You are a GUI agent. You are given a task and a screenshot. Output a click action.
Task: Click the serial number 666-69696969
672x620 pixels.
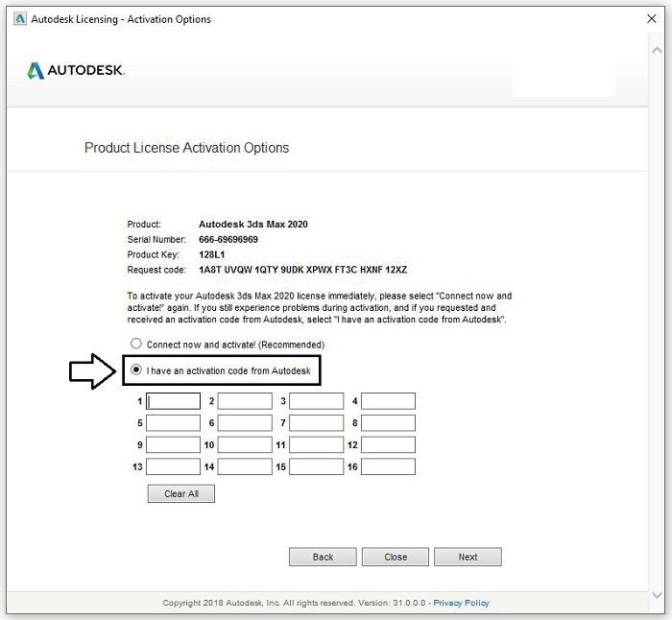(x=228, y=239)
